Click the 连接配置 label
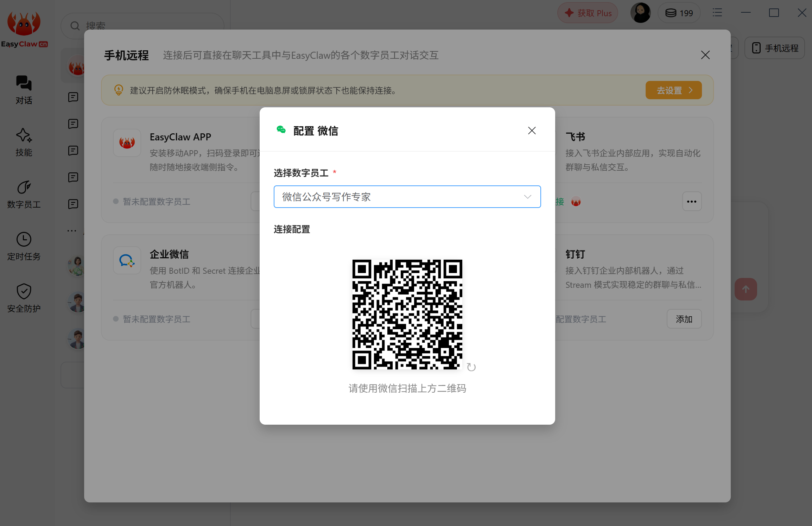This screenshot has height=526, width=812. coord(292,229)
